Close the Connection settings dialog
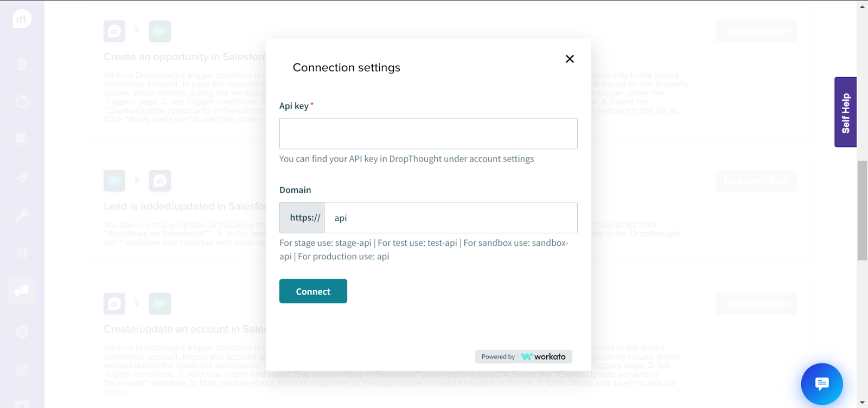Viewport: 868px width, 408px height. [x=570, y=59]
